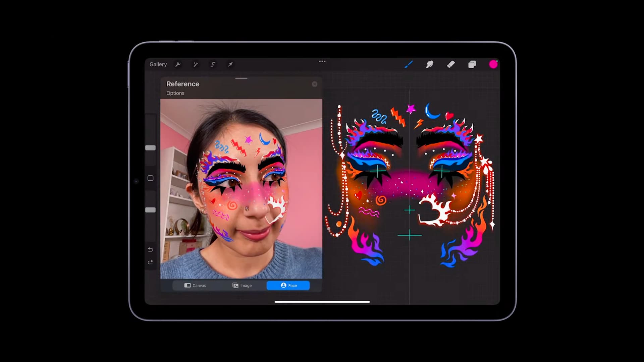The width and height of the screenshot is (644, 362).
Task: Go back to Gallery
Action: point(158,64)
